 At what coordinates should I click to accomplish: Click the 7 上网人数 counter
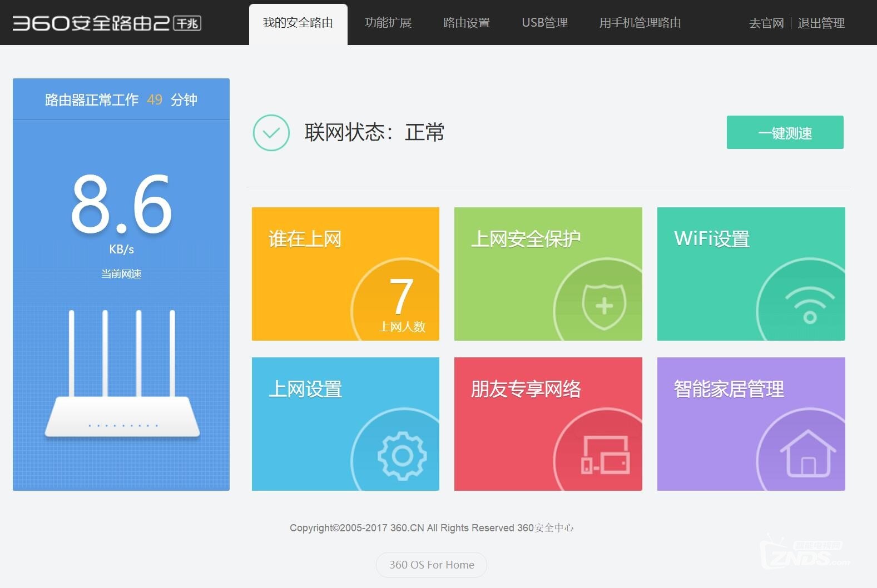point(402,305)
